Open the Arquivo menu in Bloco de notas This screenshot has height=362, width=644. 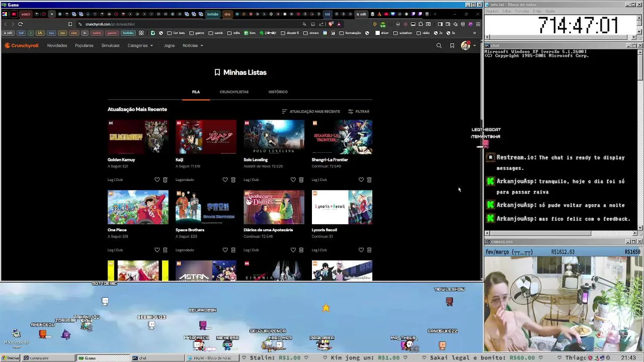[492, 11]
